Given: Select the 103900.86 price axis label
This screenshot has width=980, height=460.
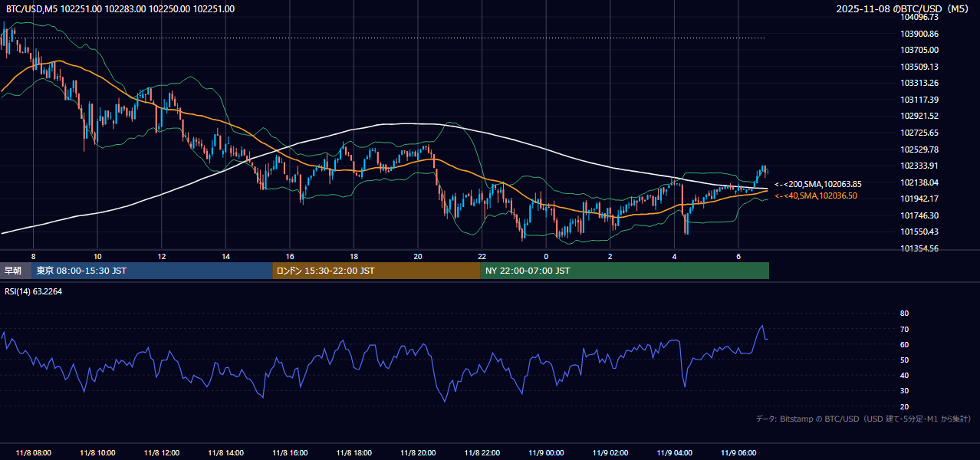Looking at the screenshot, I should click(x=919, y=34).
